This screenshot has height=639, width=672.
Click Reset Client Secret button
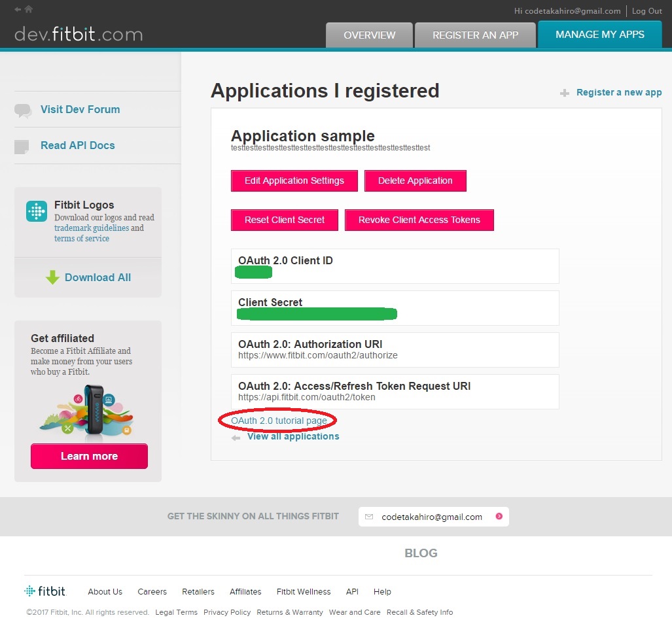[x=285, y=220]
